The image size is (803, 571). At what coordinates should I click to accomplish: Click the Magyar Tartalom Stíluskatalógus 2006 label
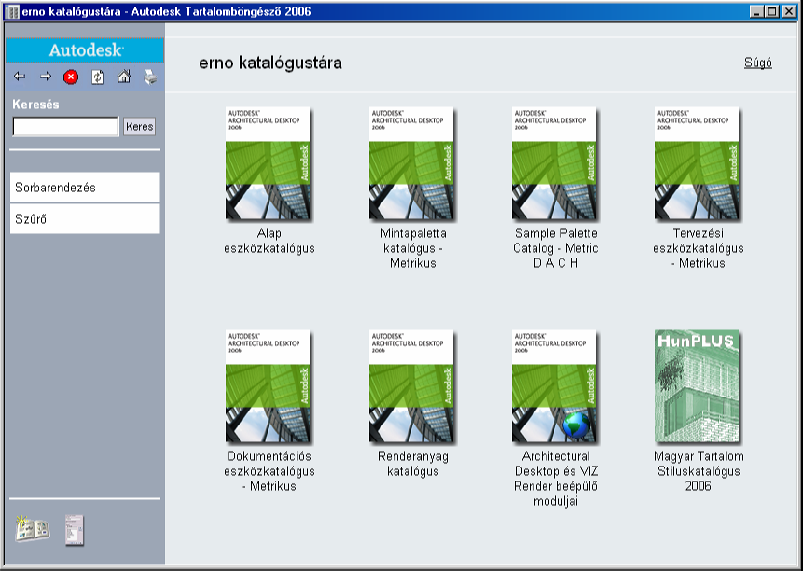699,471
